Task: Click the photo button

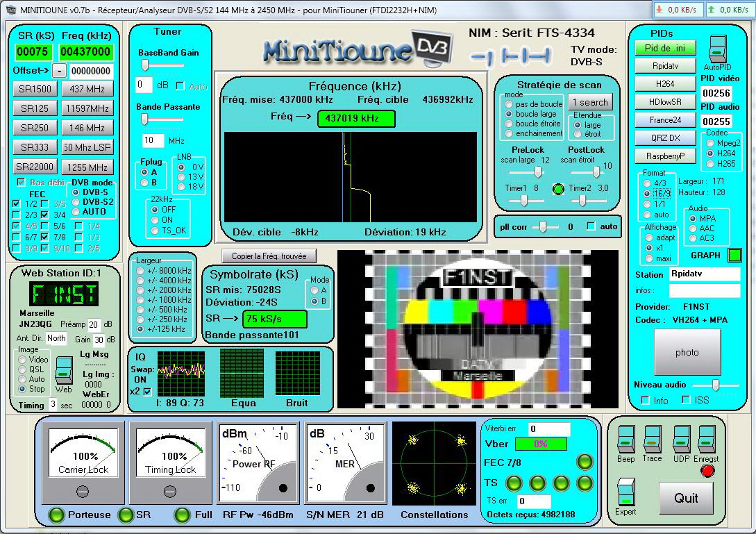Action: point(687,352)
